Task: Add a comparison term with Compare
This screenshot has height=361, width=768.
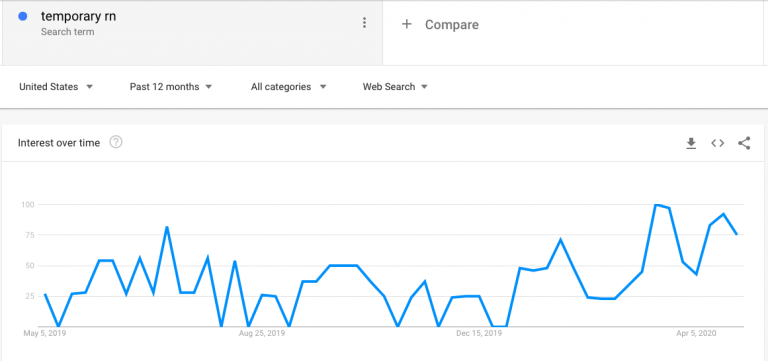Action: [x=452, y=25]
